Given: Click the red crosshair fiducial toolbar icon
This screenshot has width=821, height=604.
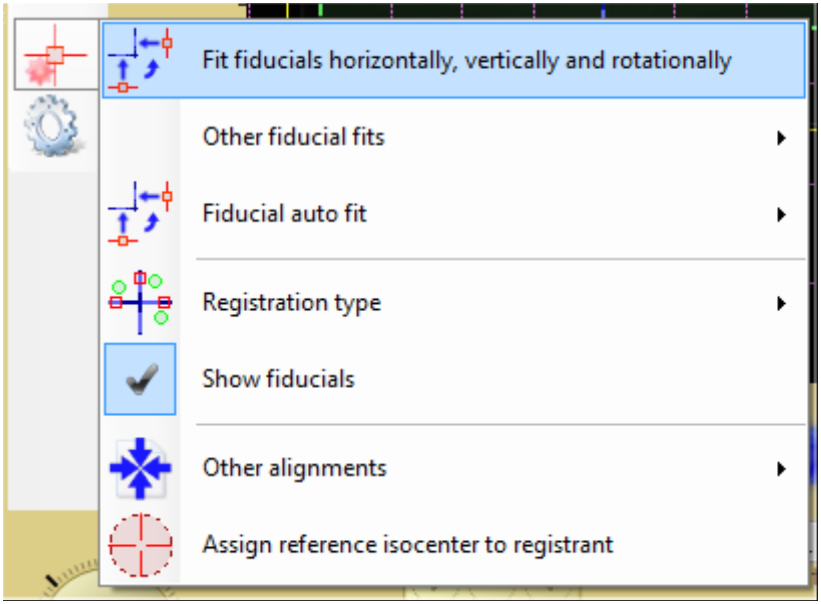Looking at the screenshot, I should pos(56,55).
